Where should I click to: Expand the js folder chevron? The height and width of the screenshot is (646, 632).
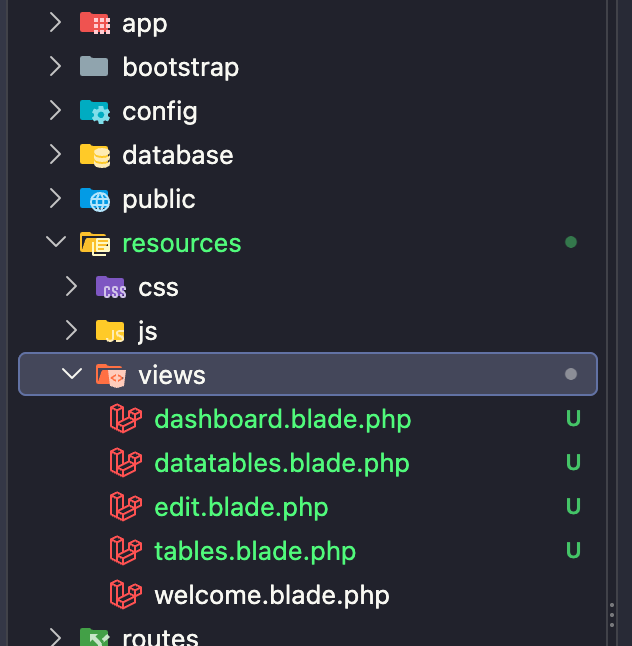point(71,330)
